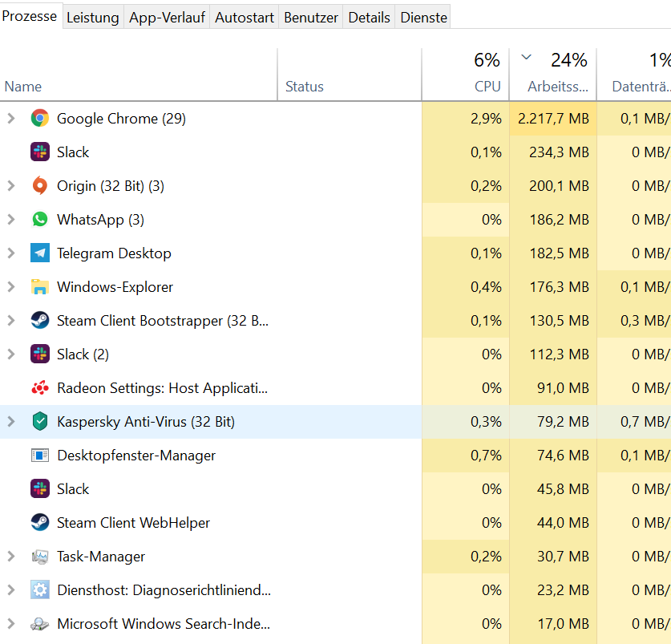Viewport: 671px width, 644px height.
Task: Click the 186,2 MB WhatsApp memory value
Action: pyautogui.click(x=560, y=219)
